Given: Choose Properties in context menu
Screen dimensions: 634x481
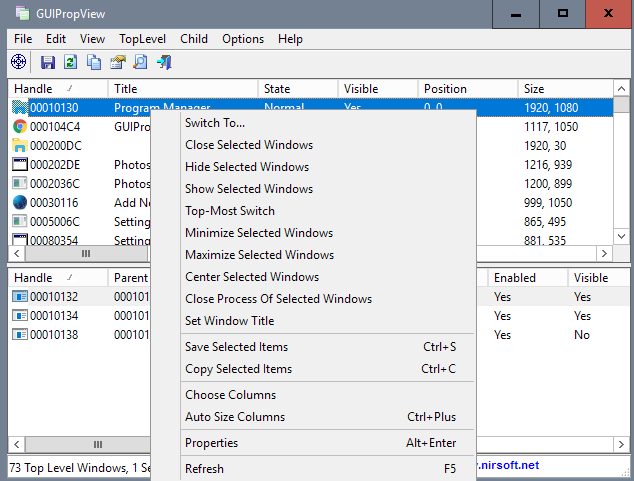Looking at the screenshot, I should (313, 443).
